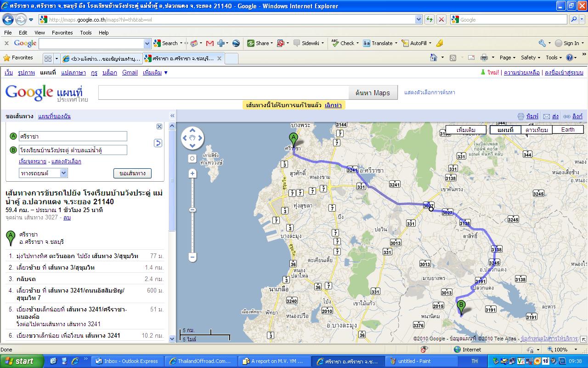Click the map zoom slider handle
Image resolution: width=588 pixels, height=368 pixels.
192,210
